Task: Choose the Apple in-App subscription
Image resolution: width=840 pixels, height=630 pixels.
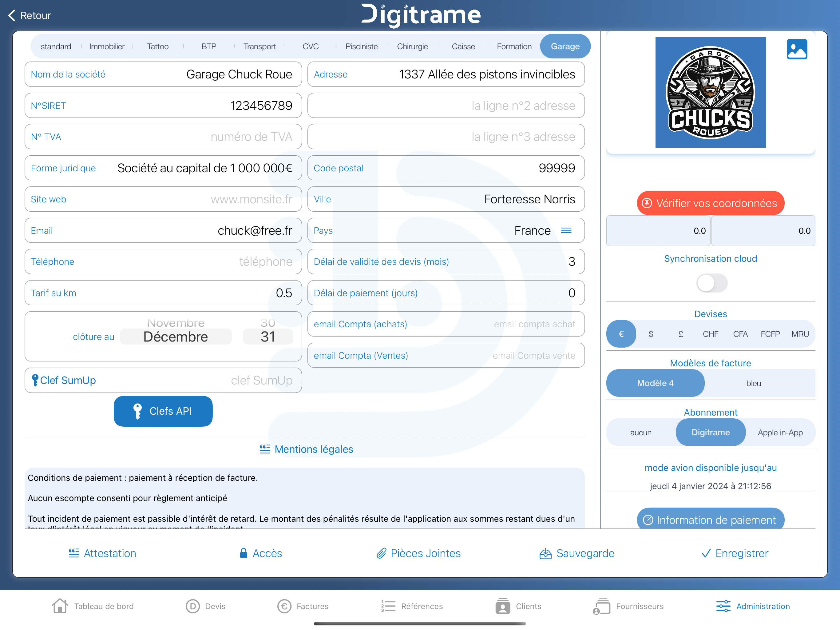Action: coord(780,433)
